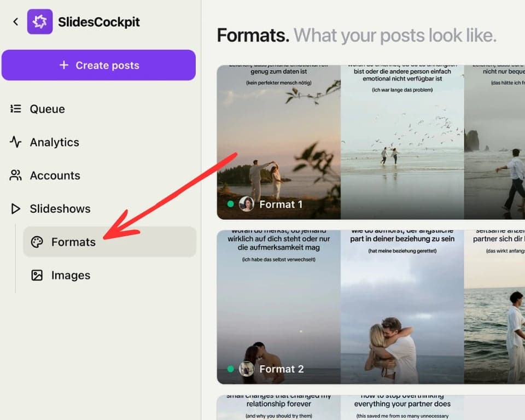Click the Format 2 label
The height and width of the screenshot is (420, 525).
[282, 369]
